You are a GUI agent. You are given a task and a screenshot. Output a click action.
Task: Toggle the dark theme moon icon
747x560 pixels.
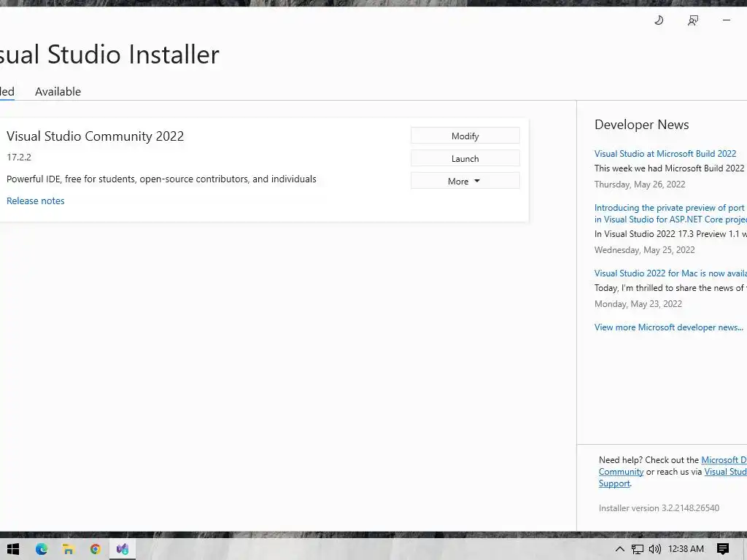659,20
